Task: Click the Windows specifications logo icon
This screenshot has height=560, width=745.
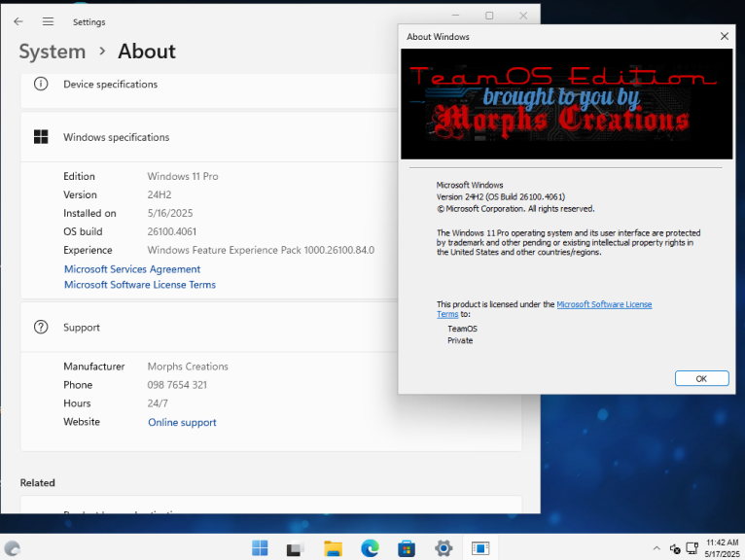Action: (41, 137)
